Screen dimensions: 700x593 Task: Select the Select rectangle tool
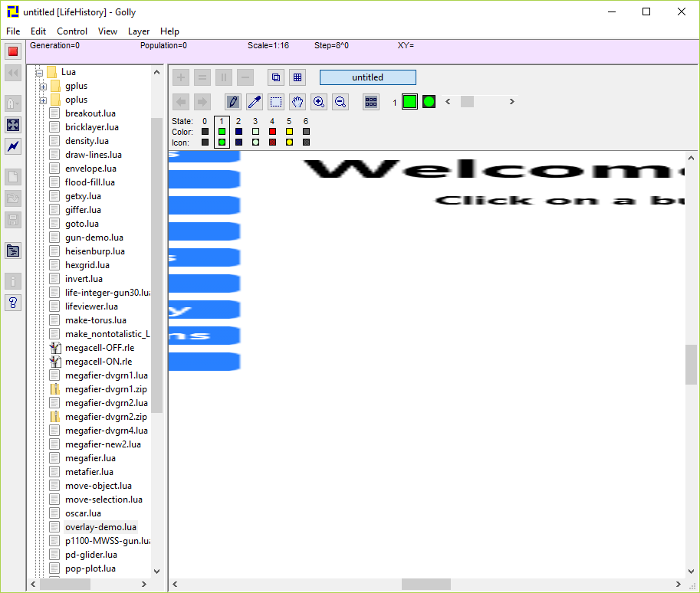276,102
